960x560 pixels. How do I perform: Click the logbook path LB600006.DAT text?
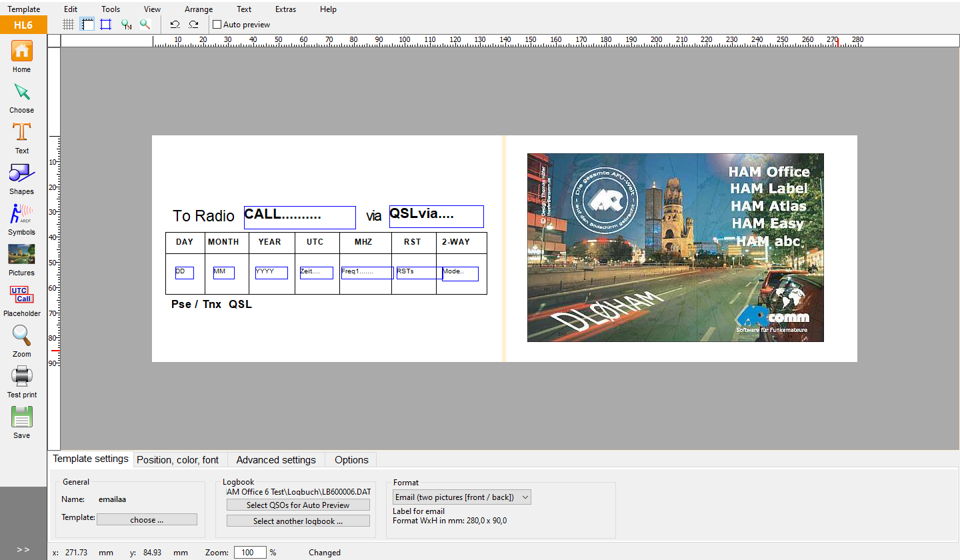(299, 492)
